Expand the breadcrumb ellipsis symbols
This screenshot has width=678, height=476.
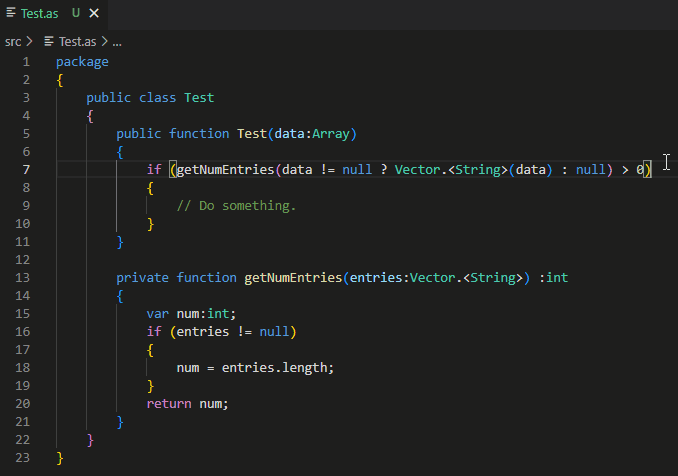coord(117,42)
